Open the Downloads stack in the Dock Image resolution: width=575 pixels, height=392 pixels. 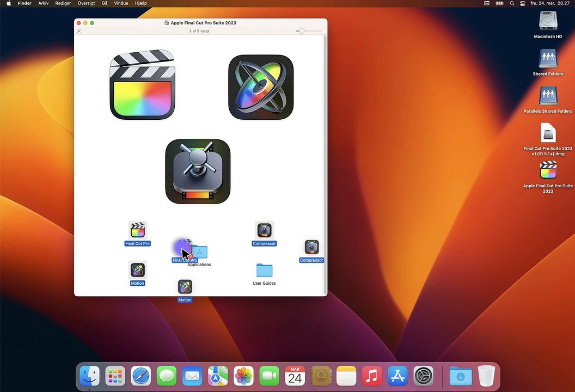click(x=461, y=376)
